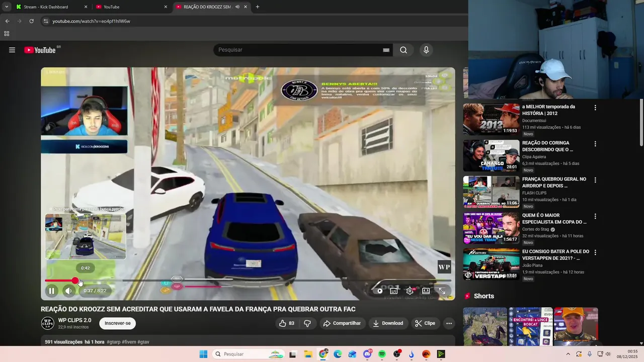Open options for 'FRANÇA QUEBROU GERAL' video
The image size is (644, 362).
click(x=595, y=180)
